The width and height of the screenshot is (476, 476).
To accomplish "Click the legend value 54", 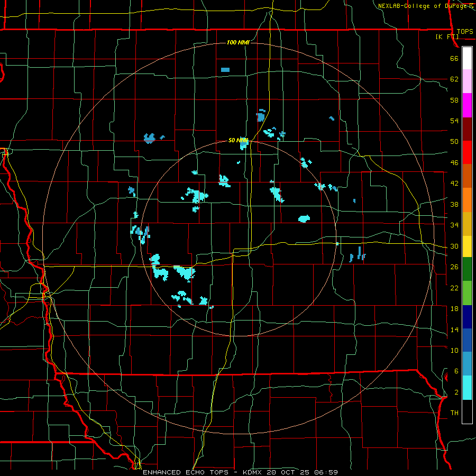I will pos(454,121).
